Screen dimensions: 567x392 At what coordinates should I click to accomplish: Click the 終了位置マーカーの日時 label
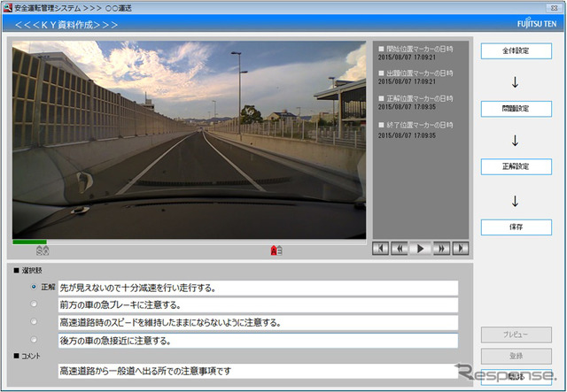[x=419, y=125]
